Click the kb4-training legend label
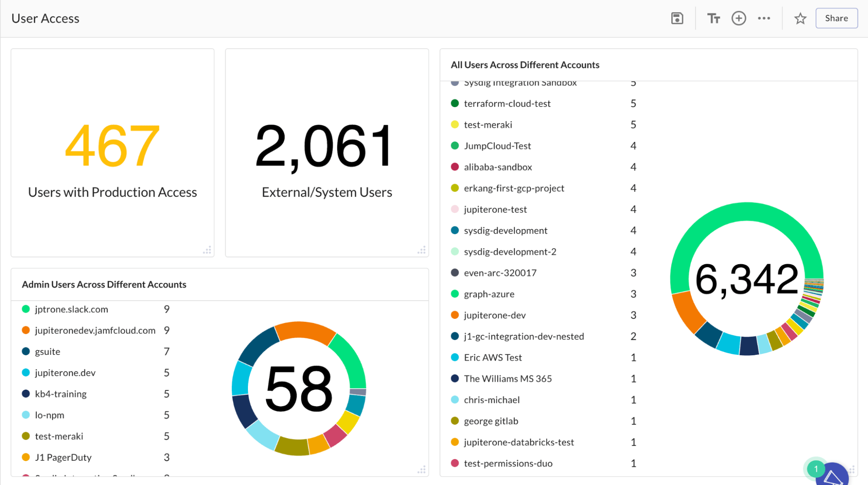This screenshot has height=485, width=868. tap(61, 394)
